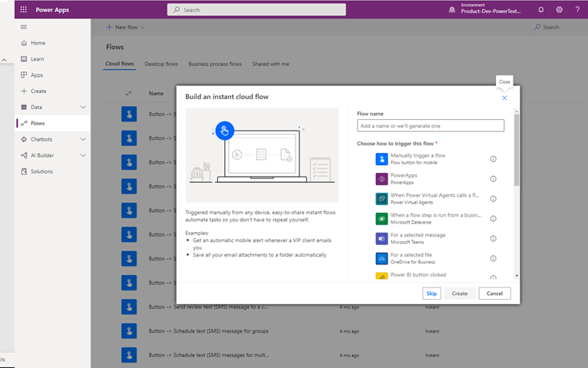The image size is (588, 368).
Task: Close the instant cloud flow dialog
Action: point(504,98)
